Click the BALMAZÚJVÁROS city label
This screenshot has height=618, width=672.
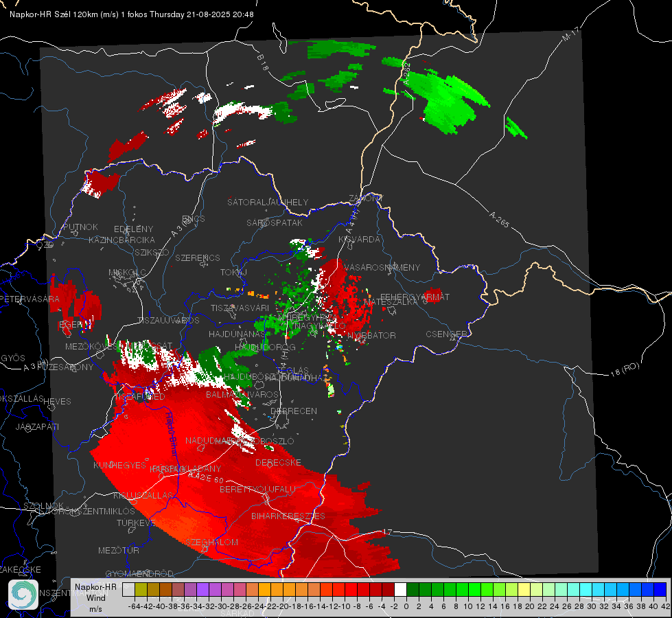pyautogui.click(x=242, y=394)
